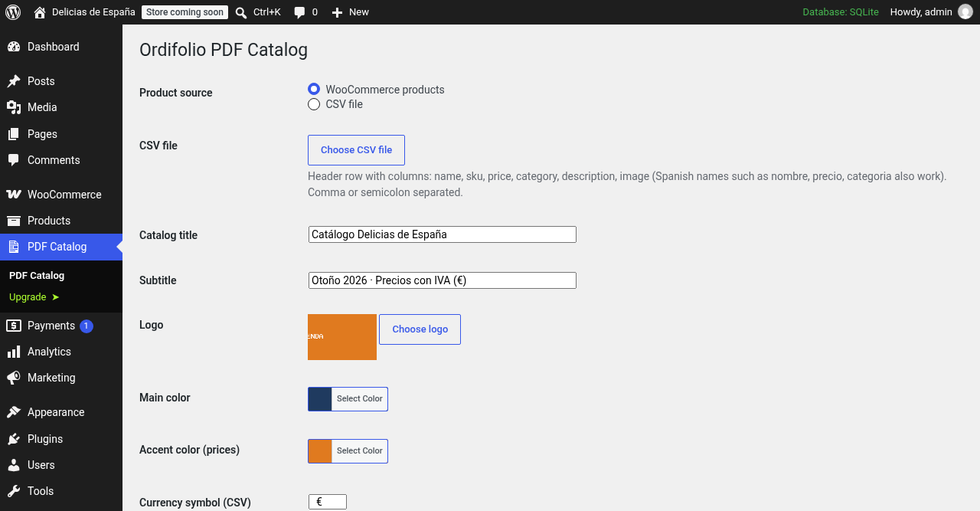Open the Media menu label
980x511 pixels.
(42, 107)
